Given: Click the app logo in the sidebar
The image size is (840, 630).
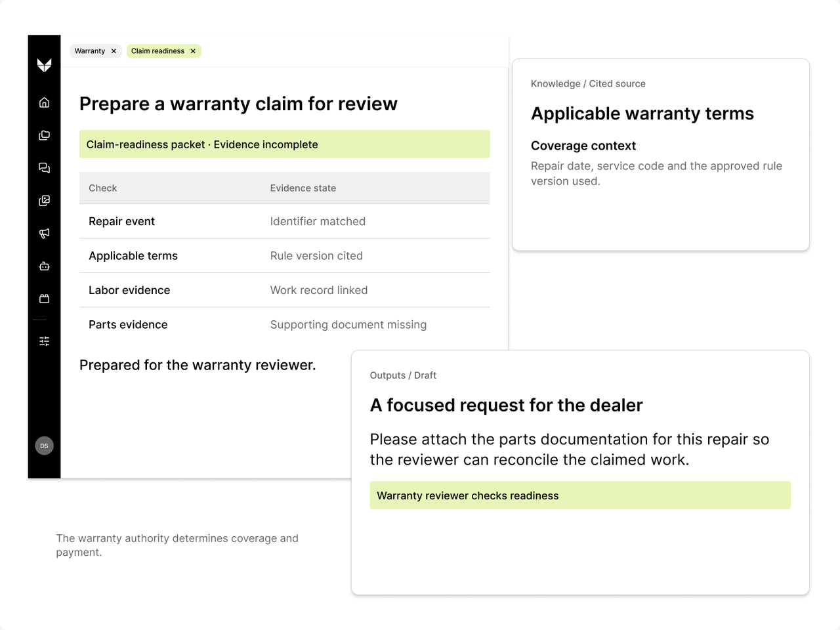Looking at the screenshot, I should click(x=44, y=65).
